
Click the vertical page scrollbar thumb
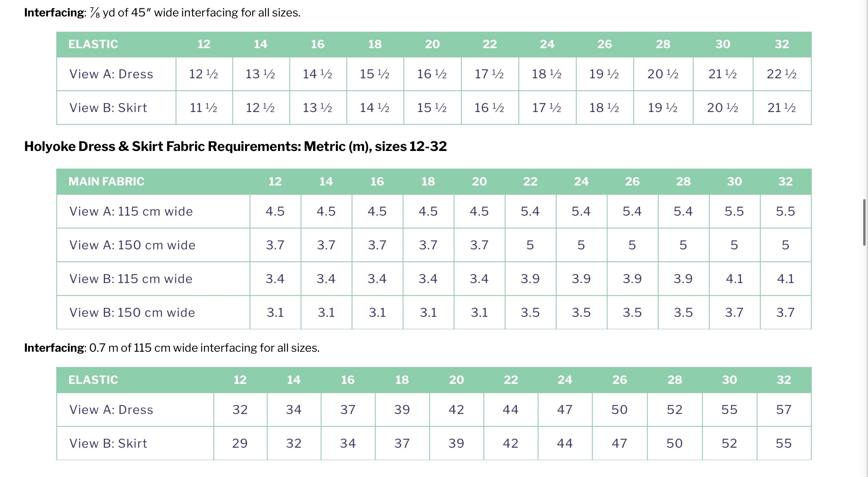(864, 222)
